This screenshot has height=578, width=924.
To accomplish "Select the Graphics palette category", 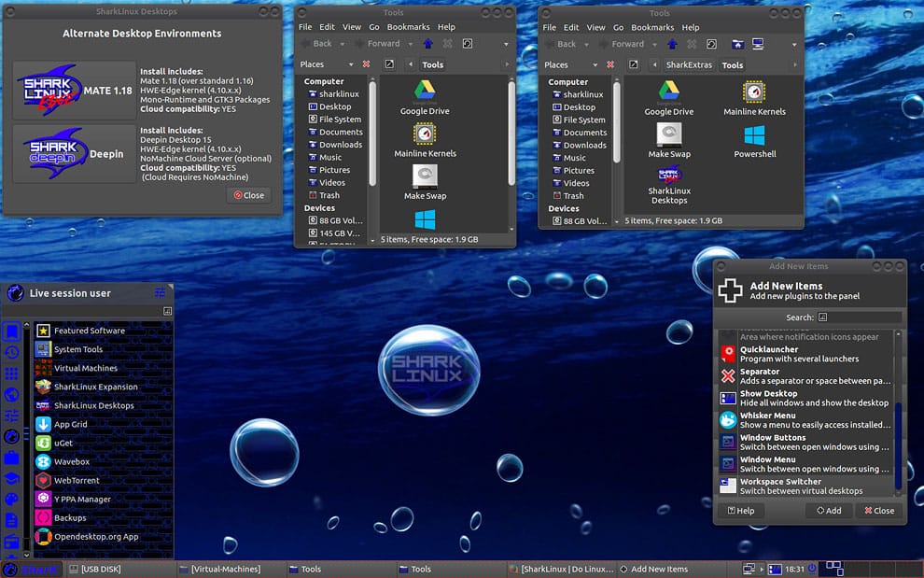I will click(12, 500).
